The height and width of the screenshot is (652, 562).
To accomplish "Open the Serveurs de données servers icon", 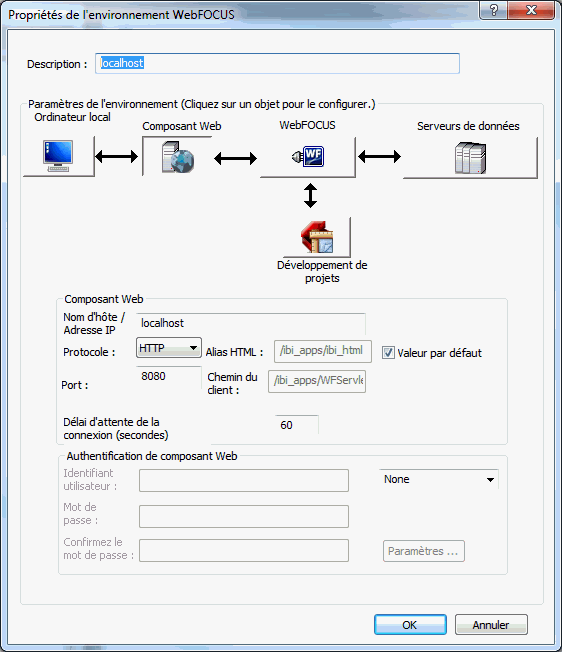I will [x=470, y=158].
